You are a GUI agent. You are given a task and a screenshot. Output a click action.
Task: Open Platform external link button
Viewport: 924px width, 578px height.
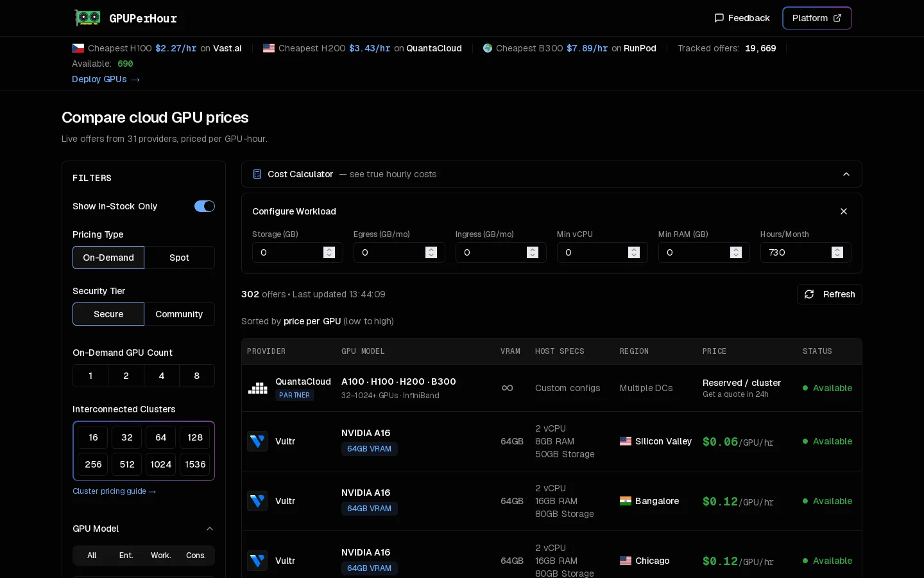coord(817,18)
